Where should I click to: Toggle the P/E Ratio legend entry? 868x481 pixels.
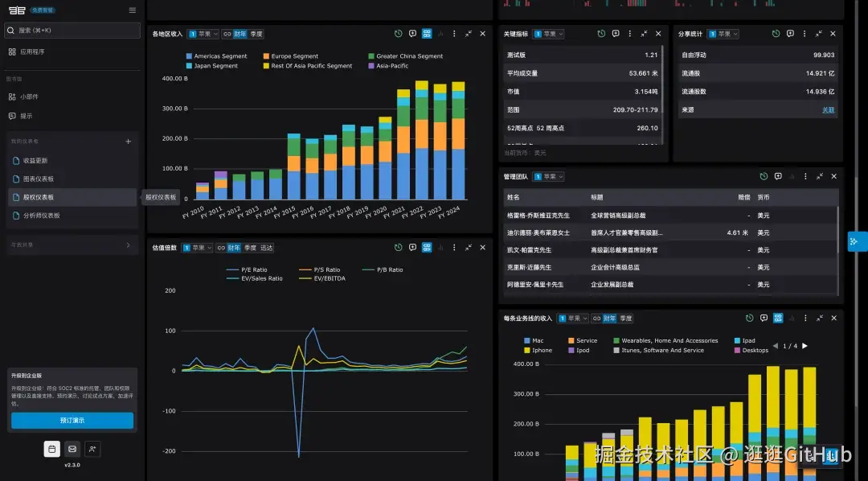pos(247,270)
